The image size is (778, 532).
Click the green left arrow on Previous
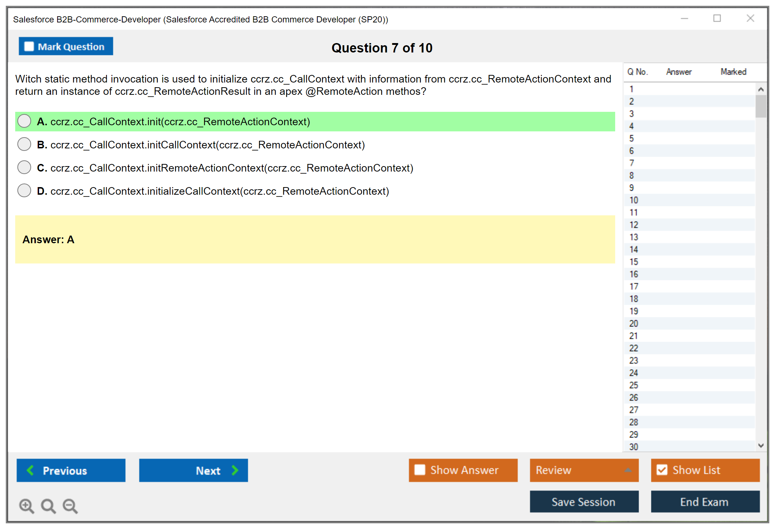pos(30,470)
